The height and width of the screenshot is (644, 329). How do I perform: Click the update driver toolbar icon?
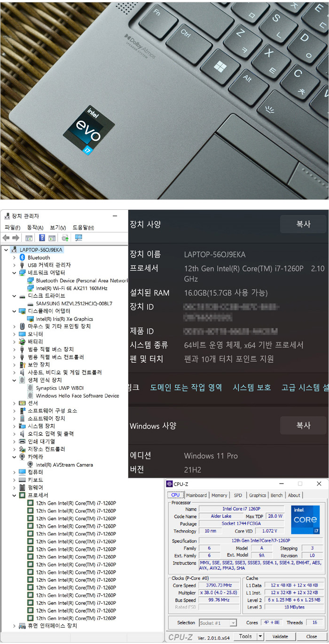65,238
